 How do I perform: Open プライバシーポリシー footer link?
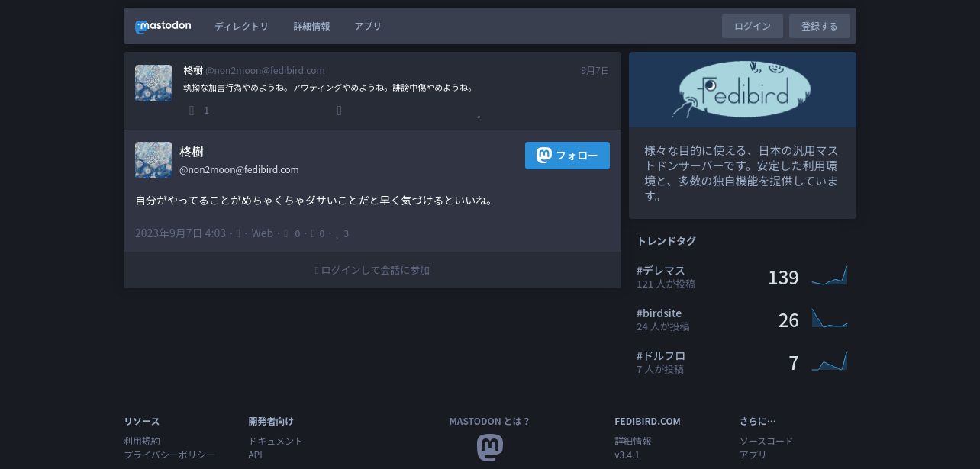(x=169, y=455)
